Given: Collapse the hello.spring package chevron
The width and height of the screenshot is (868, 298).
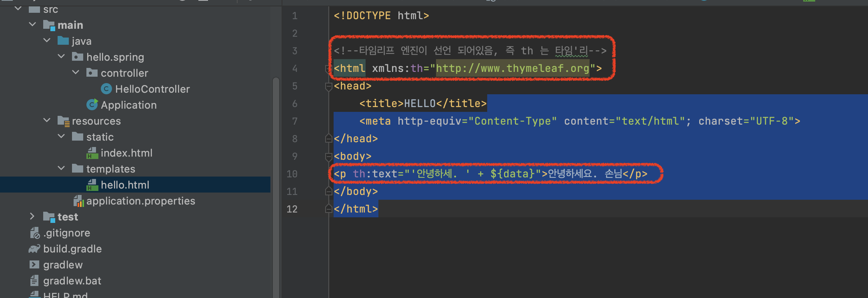Looking at the screenshot, I should pyautogui.click(x=61, y=57).
